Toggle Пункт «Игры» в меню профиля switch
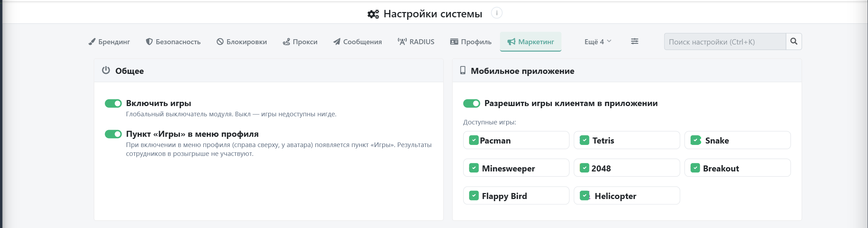 pyautogui.click(x=113, y=134)
